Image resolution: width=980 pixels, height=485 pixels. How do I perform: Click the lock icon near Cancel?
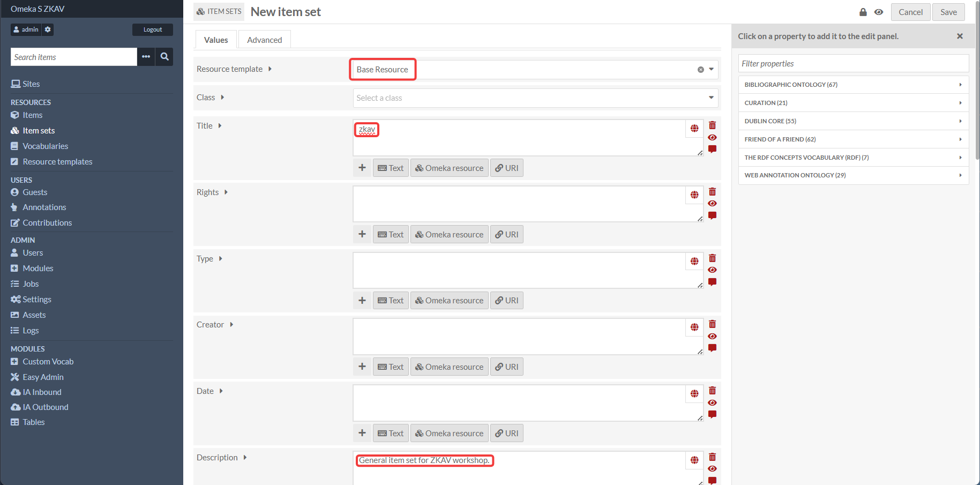click(863, 12)
